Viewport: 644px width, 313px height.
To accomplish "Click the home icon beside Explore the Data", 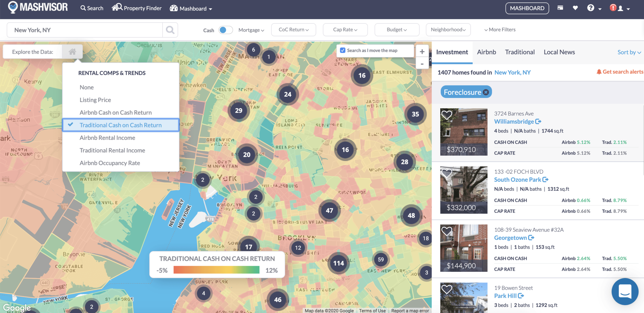I will pos(72,51).
